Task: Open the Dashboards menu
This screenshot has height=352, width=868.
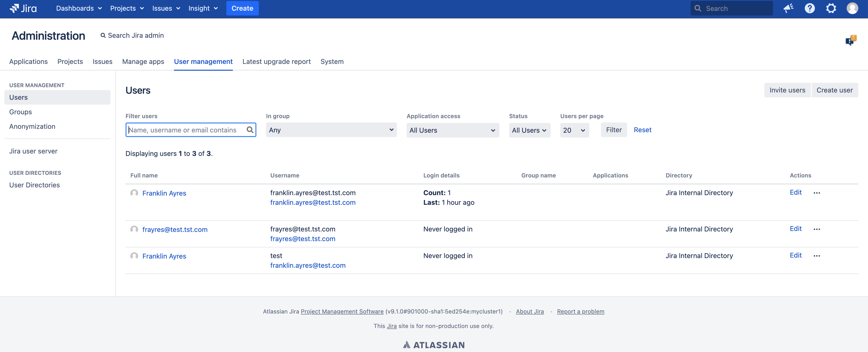Action: (x=79, y=8)
